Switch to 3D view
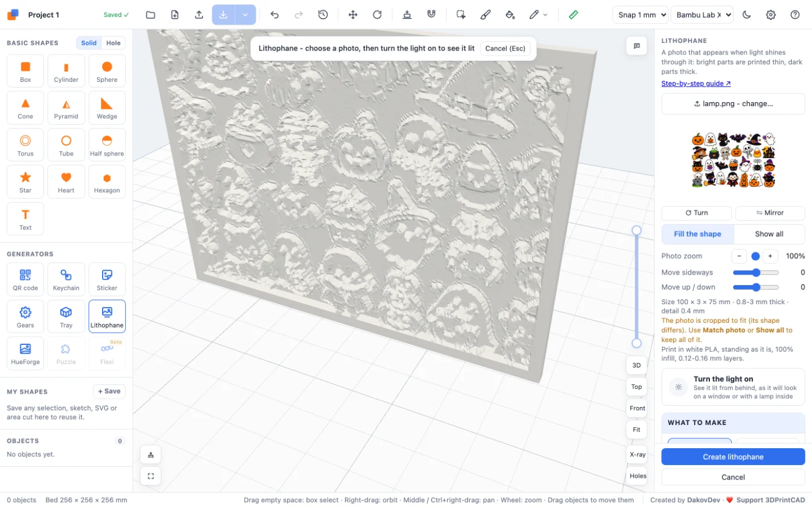Viewport: 812px width, 508px height. click(x=637, y=365)
